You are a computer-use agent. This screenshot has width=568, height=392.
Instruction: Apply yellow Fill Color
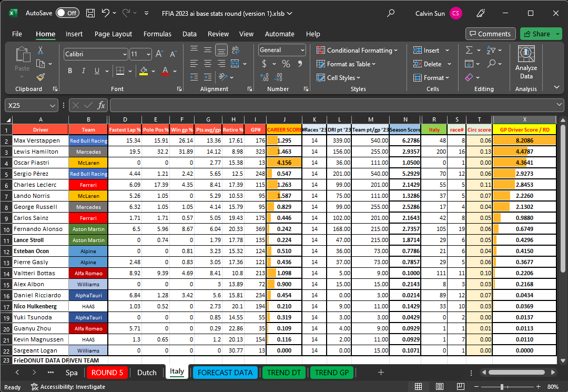144,71
